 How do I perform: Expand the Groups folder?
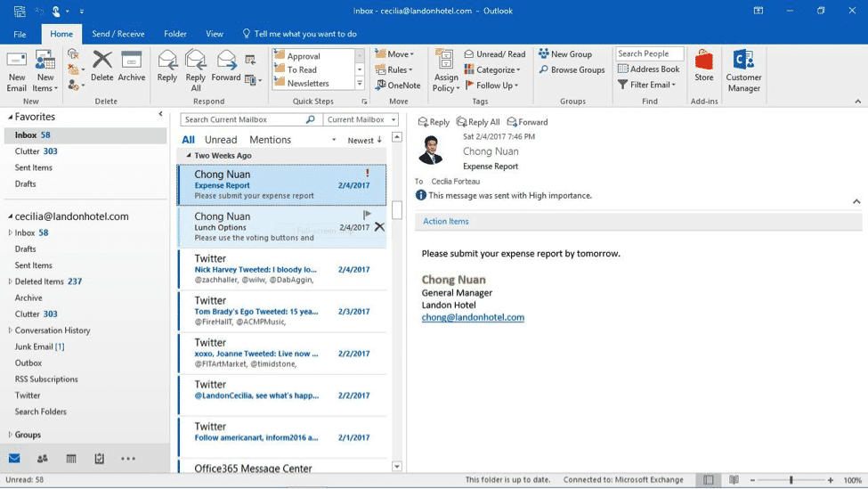[11, 435]
